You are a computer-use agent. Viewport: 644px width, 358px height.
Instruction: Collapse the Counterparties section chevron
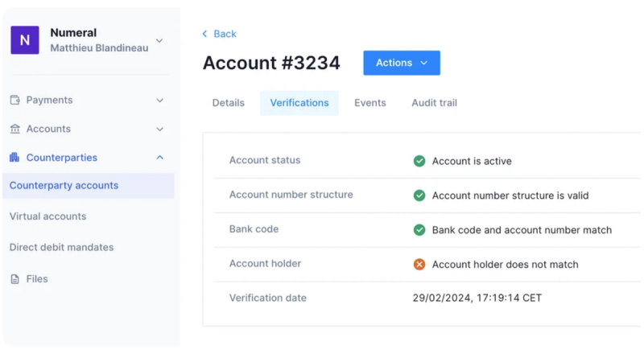pos(159,157)
